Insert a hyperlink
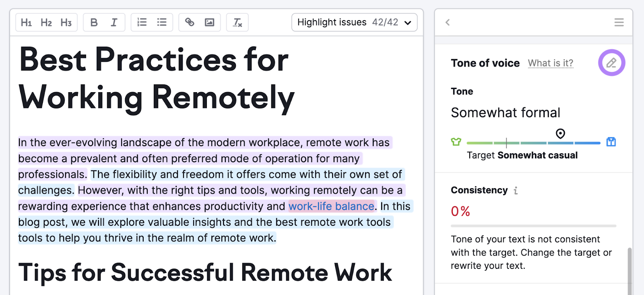The image size is (644, 295). coord(190,22)
